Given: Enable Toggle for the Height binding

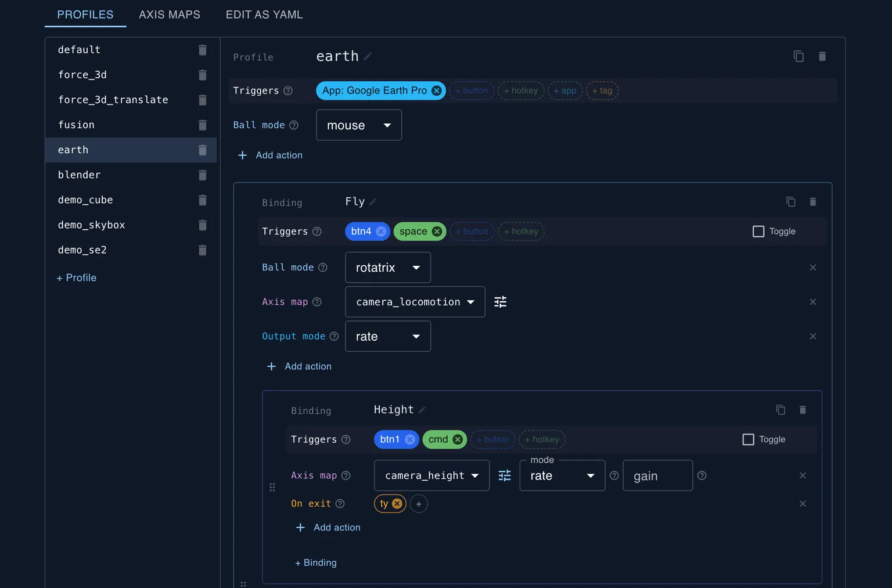Looking at the screenshot, I should [748, 439].
